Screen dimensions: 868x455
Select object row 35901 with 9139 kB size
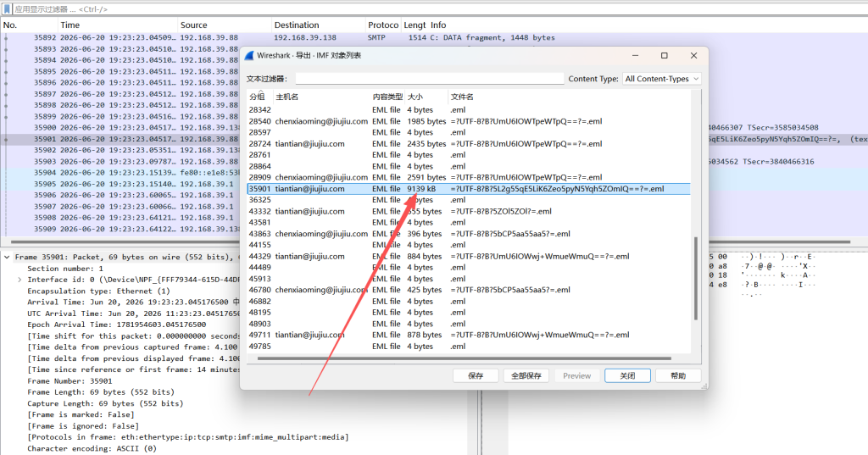click(x=468, y=189)
